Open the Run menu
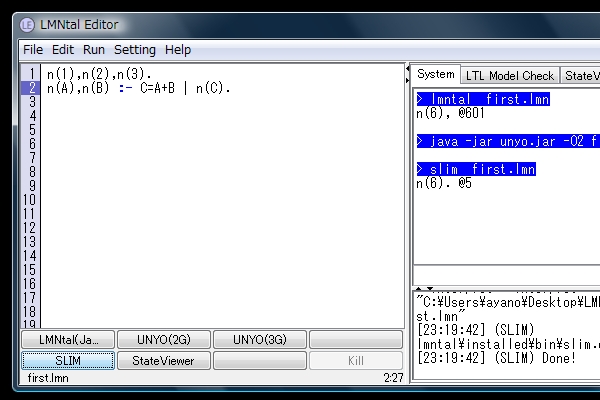Viewport: 600px width, 400px height. (x=93, y=49)
